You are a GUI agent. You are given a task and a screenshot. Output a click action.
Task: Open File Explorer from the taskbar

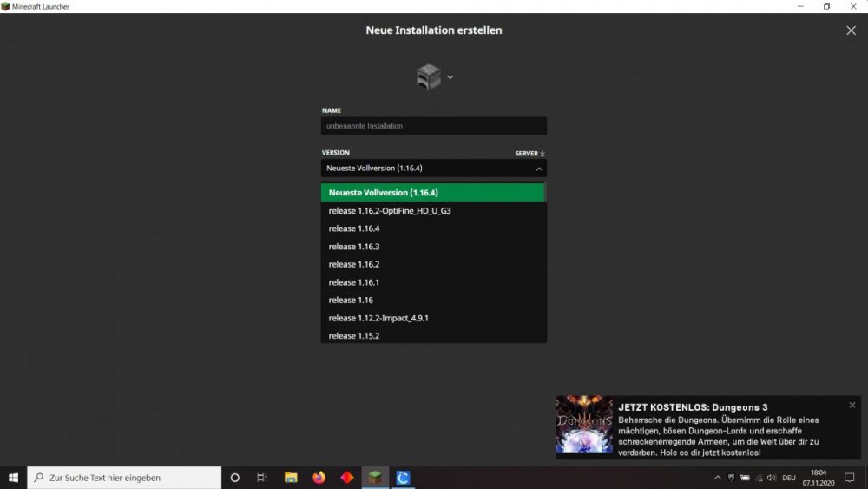coord(291,478)
